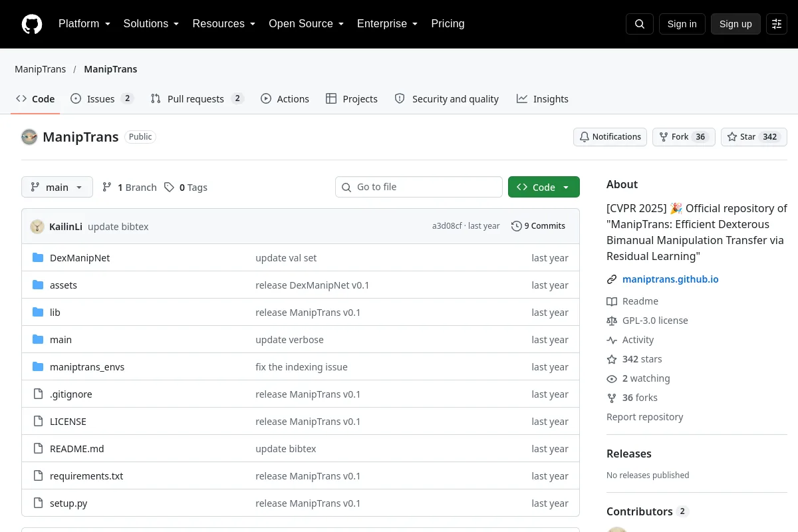Switch to the Issues tab
This screenshot has width=798, height=532.
(x=102, y=99)
